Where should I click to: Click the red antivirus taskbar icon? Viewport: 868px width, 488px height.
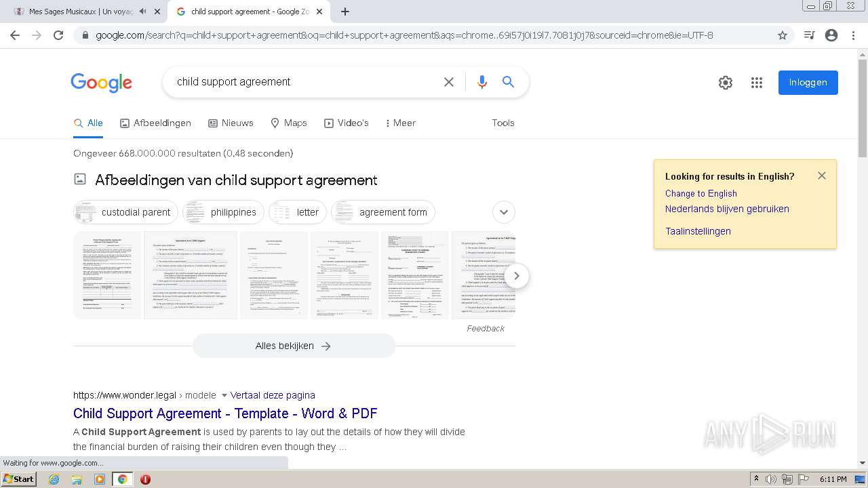pos(145,479)
